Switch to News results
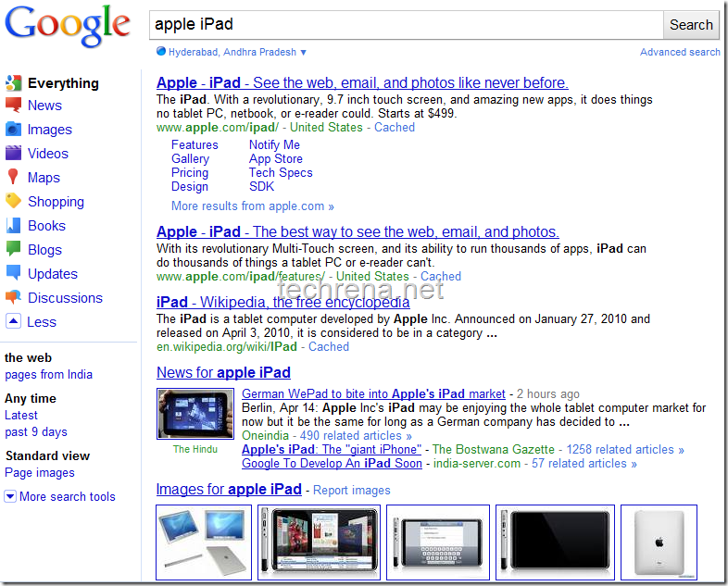Screen dimensions: 728x586 coord(44,106)
